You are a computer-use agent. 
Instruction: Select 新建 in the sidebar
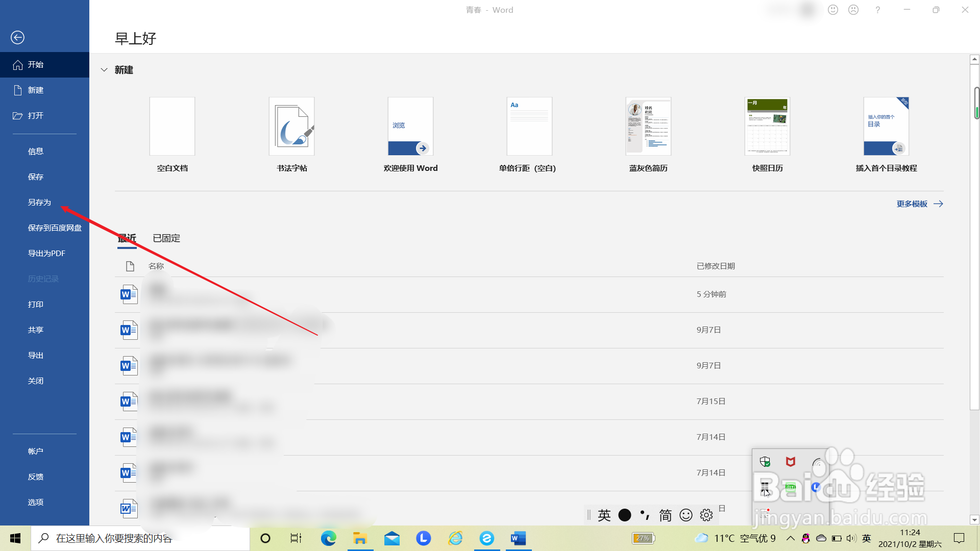click(44, 90)
